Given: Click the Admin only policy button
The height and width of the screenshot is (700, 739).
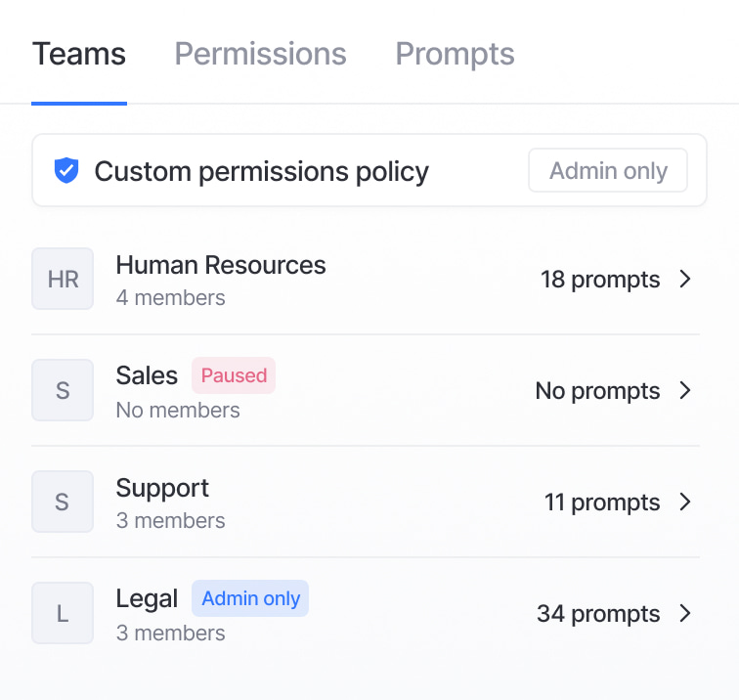Looking at the screenshot, I should (x=608, y=171).
